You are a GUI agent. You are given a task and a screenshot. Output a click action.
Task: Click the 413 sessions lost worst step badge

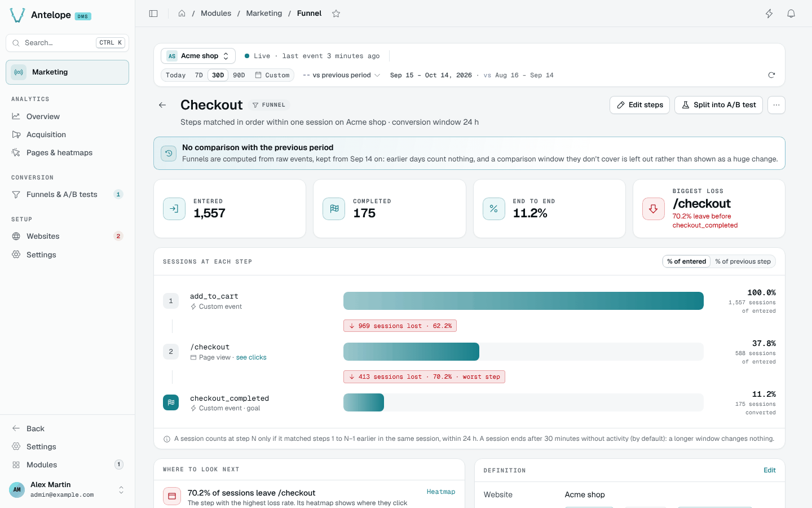pyautogui.click(x=424, y=376)
